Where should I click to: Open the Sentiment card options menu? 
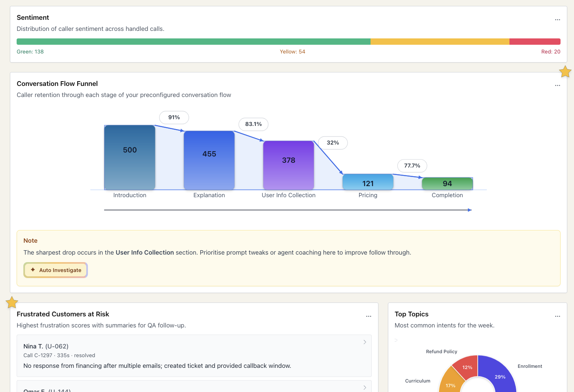(x=557, y=20)
